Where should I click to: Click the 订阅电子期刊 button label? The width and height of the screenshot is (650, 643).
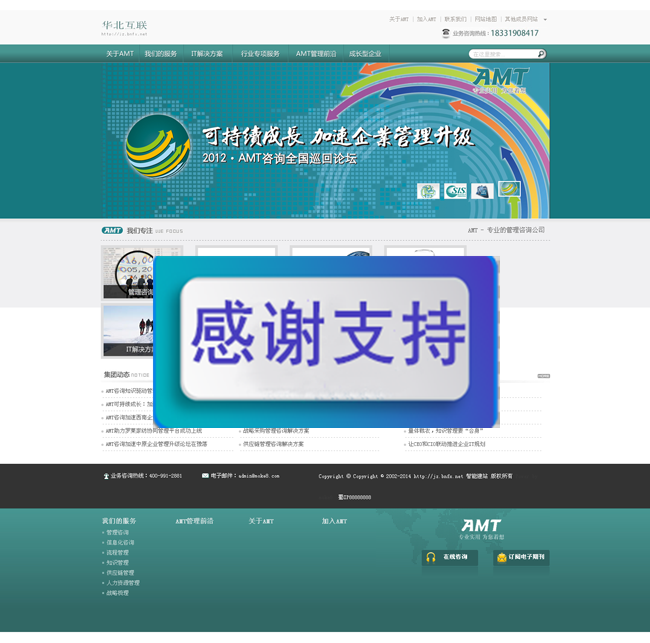[x=526, y=557]
